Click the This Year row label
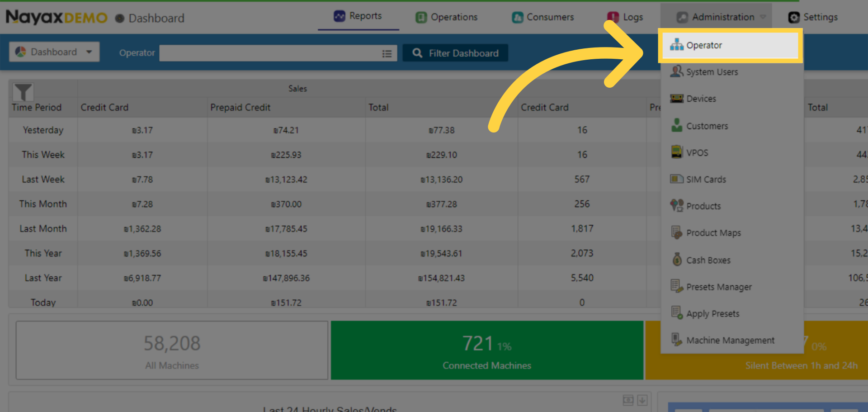This screenshot has width=868, height=412. coord(43,253)
